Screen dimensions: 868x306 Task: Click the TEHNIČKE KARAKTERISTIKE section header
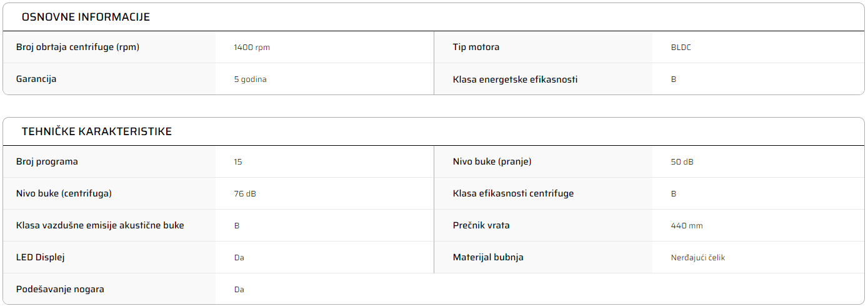click(97, 131)
